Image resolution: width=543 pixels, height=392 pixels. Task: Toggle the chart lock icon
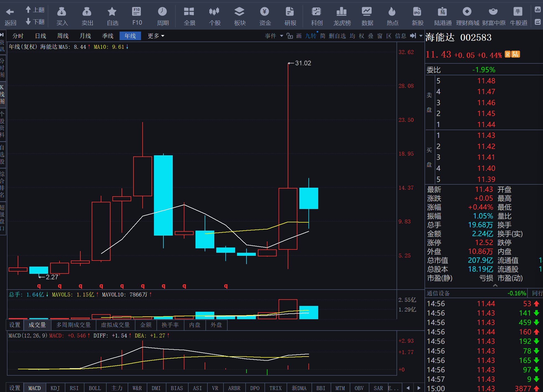[x=290, y=36]
